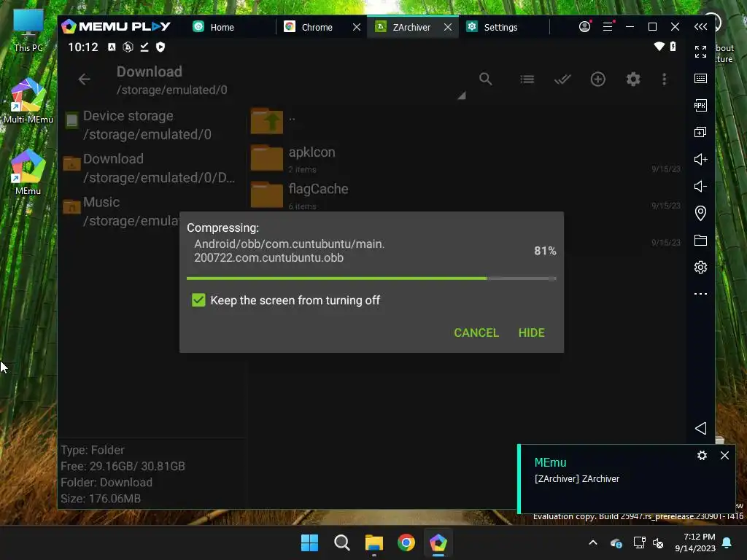This screenshot has width=747, height=560.
Task: Click the Multi-MEmu desktop shortcut
Action: pos(28,101)
